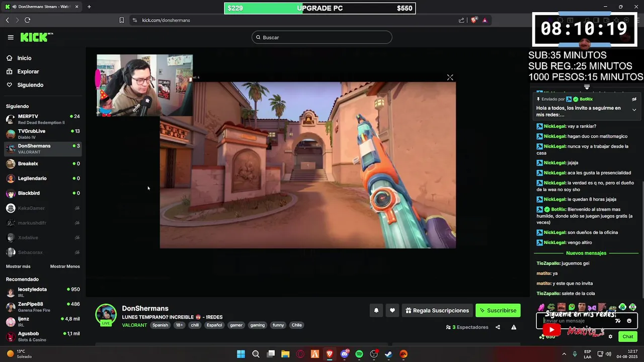Open Brave Shields lion icon
644x362 pixels.
473,20
